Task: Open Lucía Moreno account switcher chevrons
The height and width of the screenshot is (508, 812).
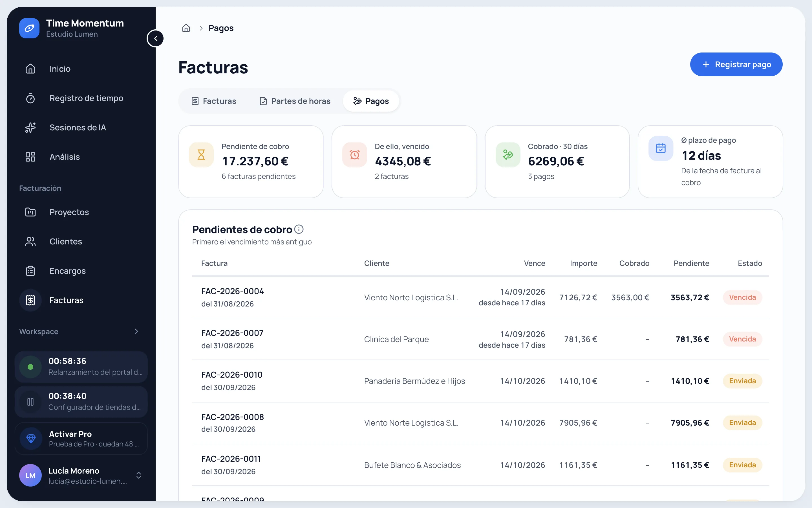Action: [x=139, y=476]
